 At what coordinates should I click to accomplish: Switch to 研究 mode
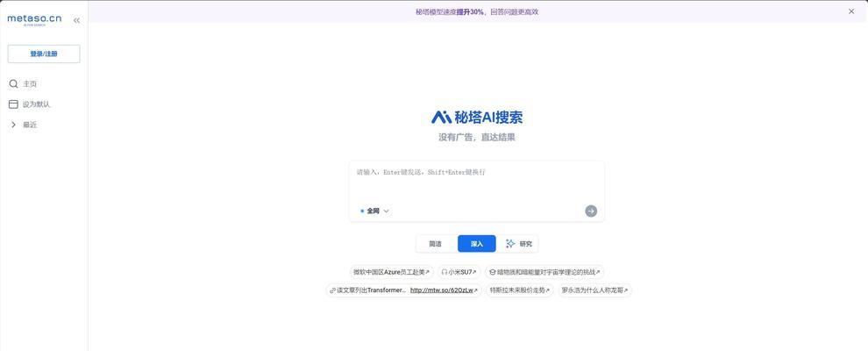pos(518,244)
